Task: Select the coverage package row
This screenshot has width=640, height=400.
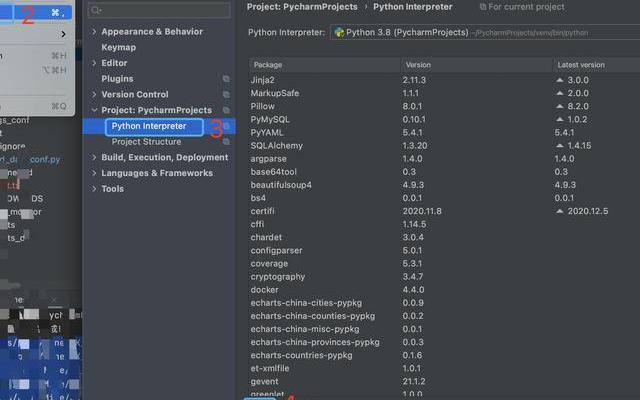Action: pyautogui.click(x=444, y=263)
